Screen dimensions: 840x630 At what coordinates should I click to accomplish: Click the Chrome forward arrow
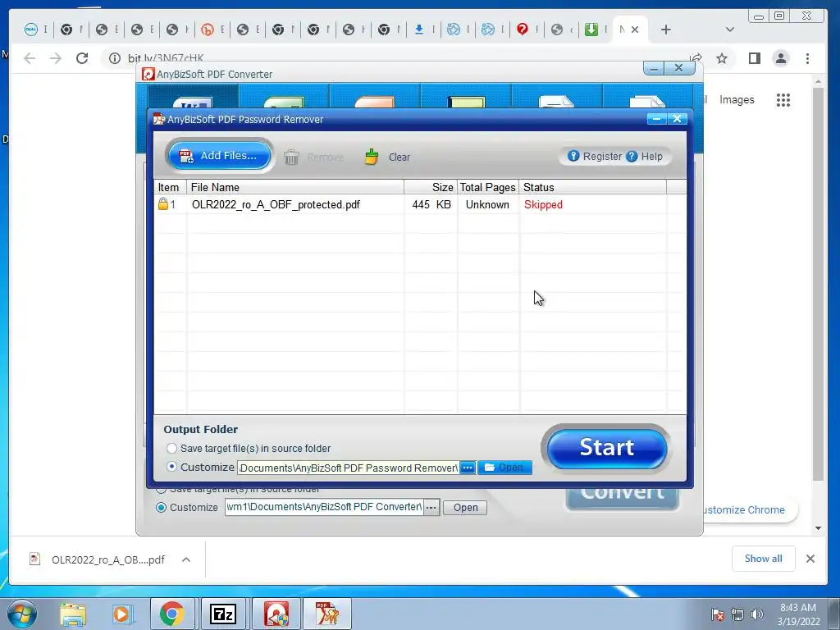click(56, 58)
